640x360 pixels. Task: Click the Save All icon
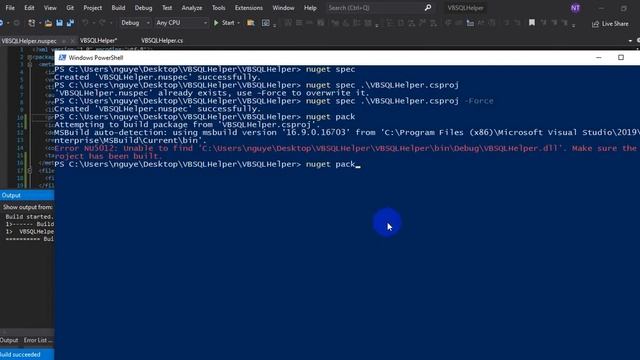click(x=70, y=23)
